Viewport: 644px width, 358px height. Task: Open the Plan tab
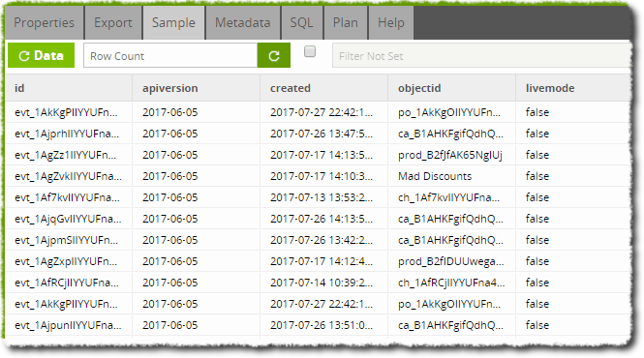pyautogui.click(x=346, y=22)
